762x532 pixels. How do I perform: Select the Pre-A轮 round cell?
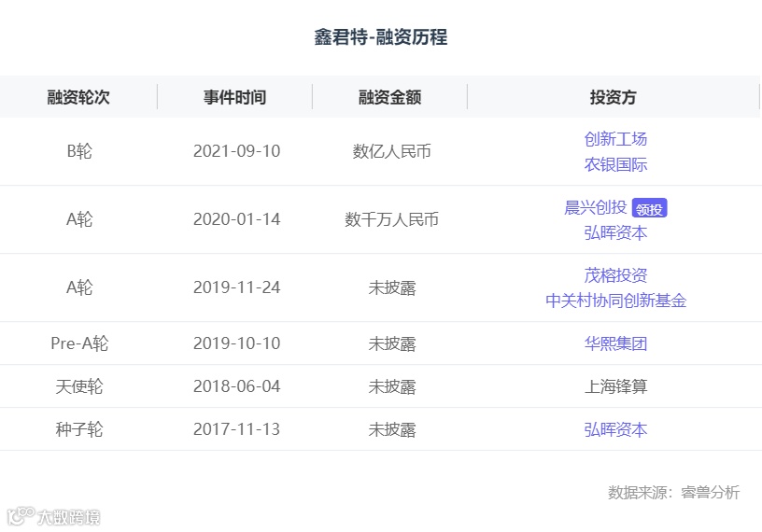point(79,343)
